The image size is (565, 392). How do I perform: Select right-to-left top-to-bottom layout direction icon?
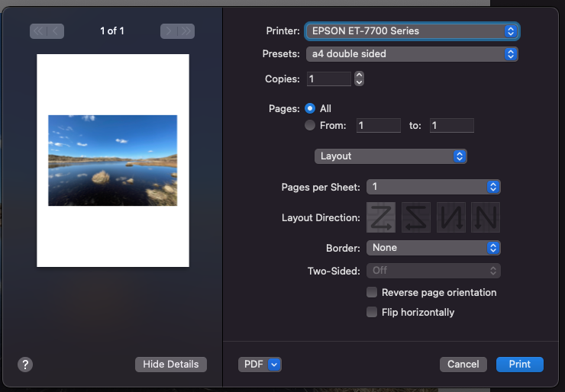pos(416,217)
